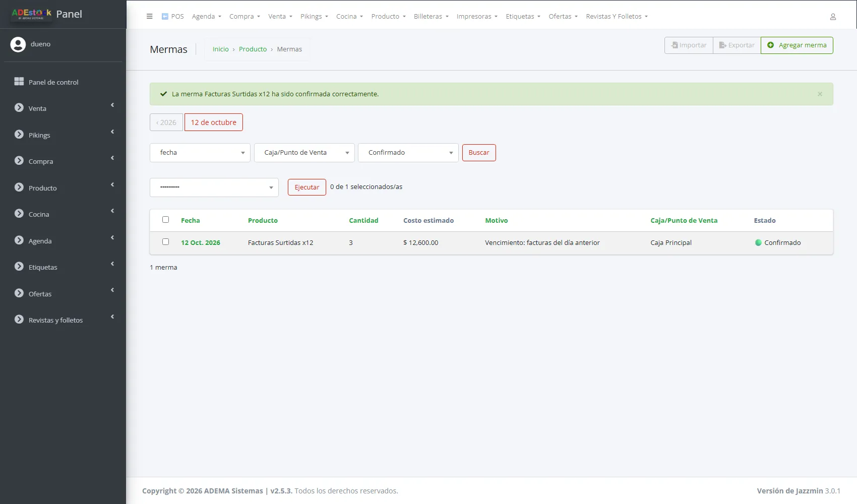This screenshot has width=857, height=504.
Task: Click the Etiquetas sidebar arrow icon
Action: pyautogui.click(x=19, y=267)
